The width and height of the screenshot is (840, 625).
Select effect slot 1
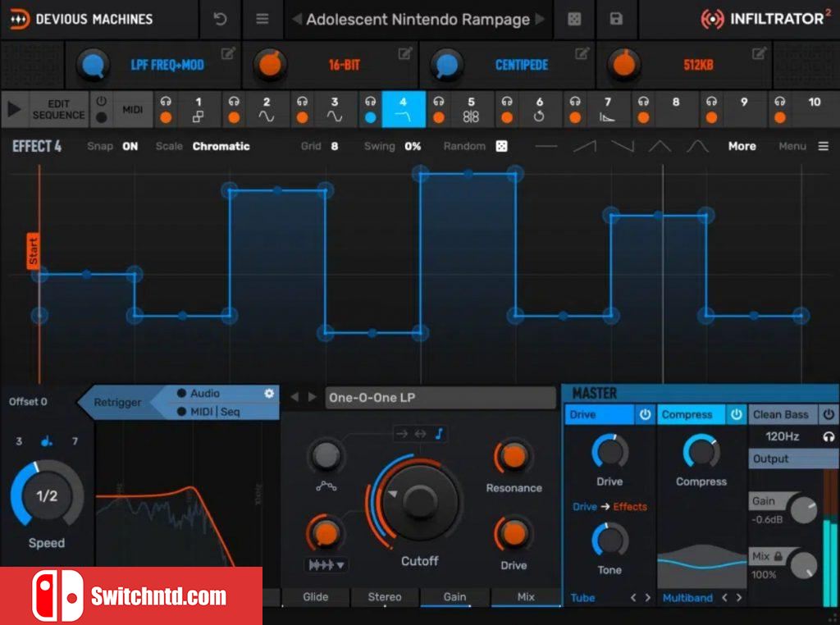(x=199, y=109)
